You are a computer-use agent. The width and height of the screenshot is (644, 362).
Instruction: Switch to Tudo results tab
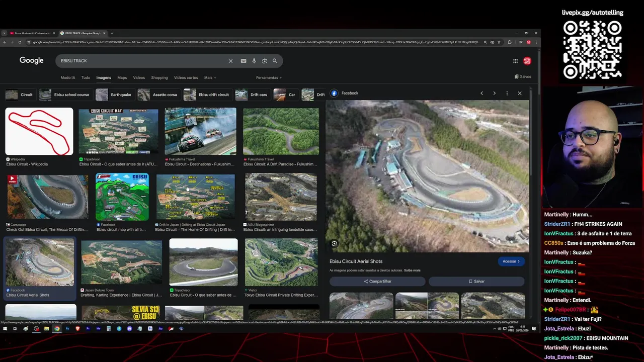click(86, 78)
